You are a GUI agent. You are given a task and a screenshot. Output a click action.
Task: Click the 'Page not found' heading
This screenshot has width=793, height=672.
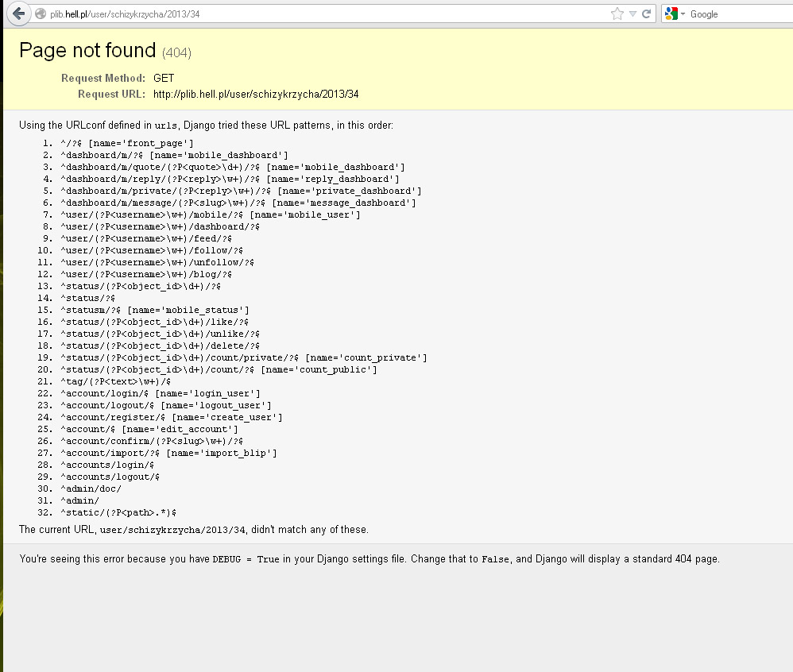(87, 50)
